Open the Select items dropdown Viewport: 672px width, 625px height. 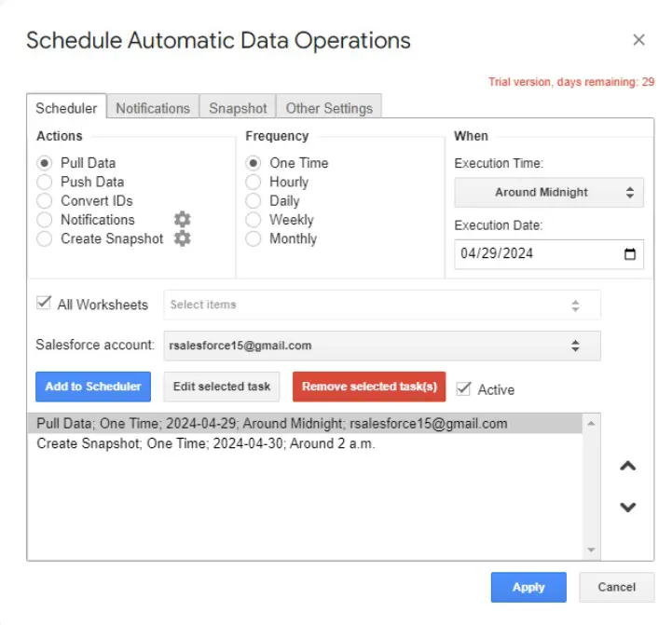pyautogui.click(x=382, y=305)
